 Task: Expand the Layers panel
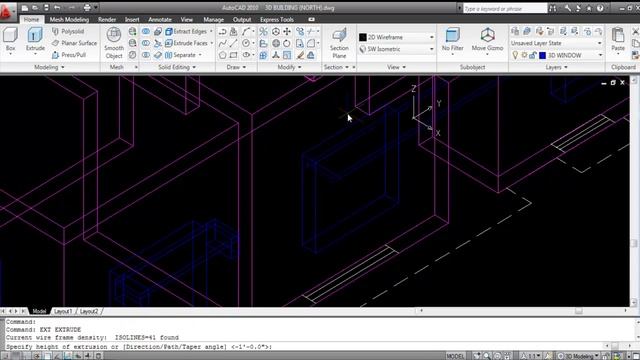[x=556, y=67]
